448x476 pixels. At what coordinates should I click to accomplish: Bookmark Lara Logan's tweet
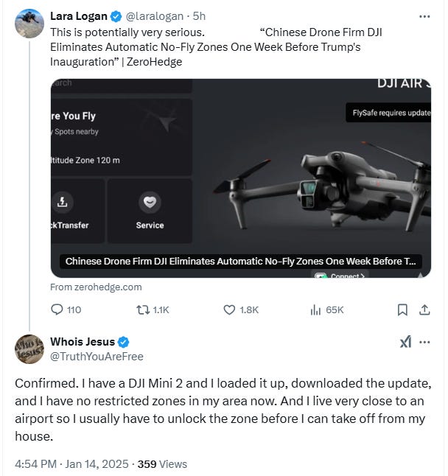(x=402, y=310)
